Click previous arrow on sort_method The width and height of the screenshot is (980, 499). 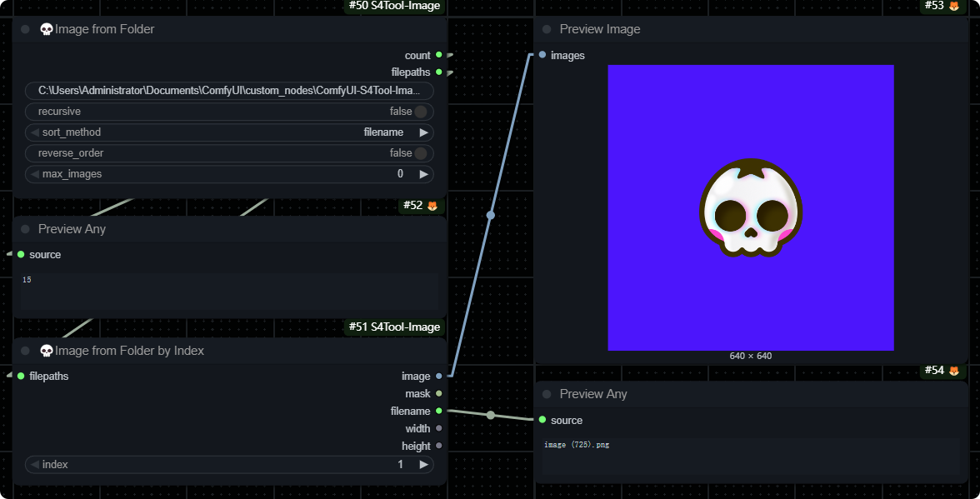35,132
